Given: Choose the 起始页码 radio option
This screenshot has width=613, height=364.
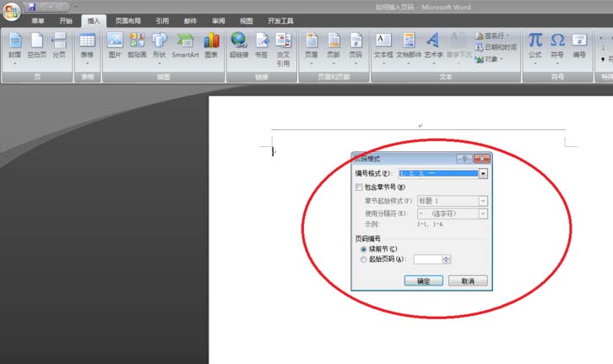Looking at the screenshot, I should [364, 259].
